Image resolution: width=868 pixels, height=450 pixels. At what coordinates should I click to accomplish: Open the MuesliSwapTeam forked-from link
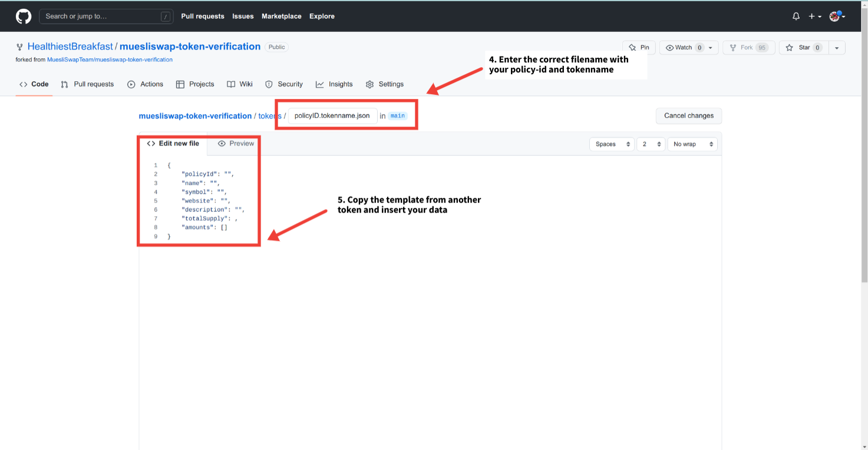pyautogui.click(x=110, y=59)
